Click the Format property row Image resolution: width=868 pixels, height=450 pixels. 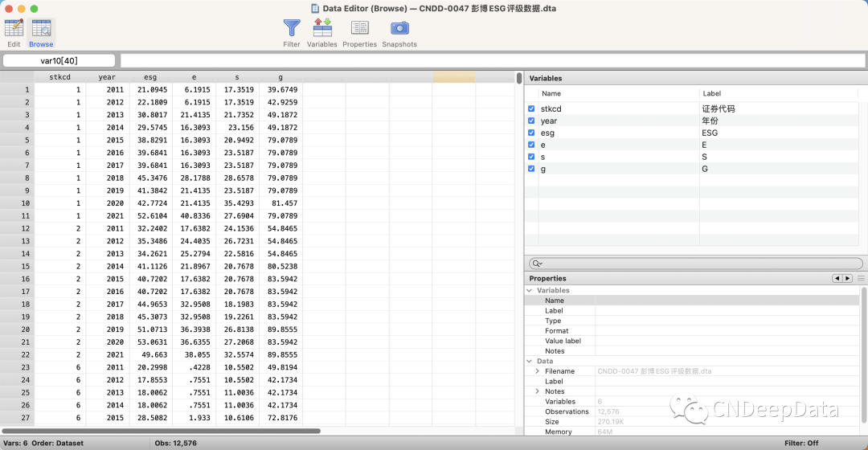[692, 331]
